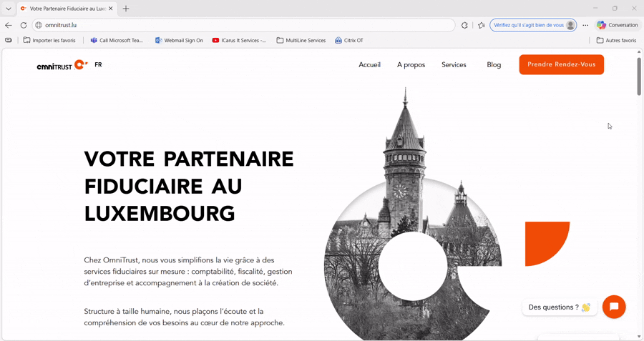The height and width of the screenshot is (341, 644).
Task: Open the Copilot Conversation button
Action: coord(617,25)
